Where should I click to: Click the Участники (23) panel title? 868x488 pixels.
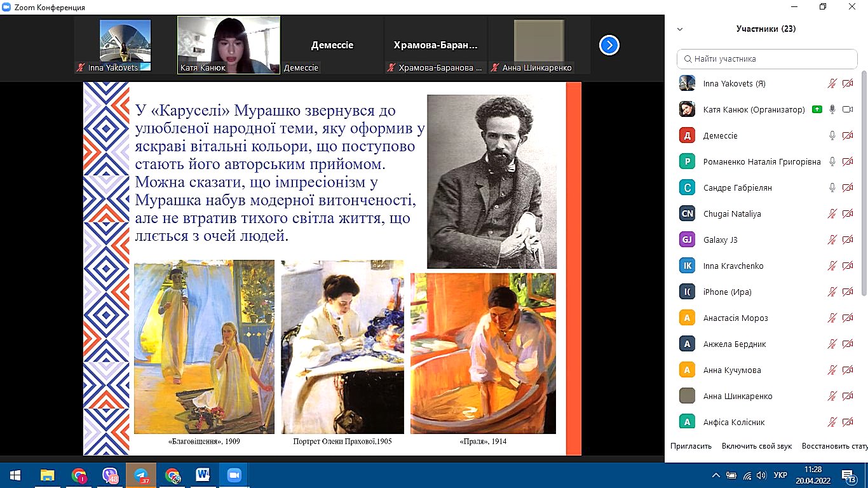click(766, 29)
